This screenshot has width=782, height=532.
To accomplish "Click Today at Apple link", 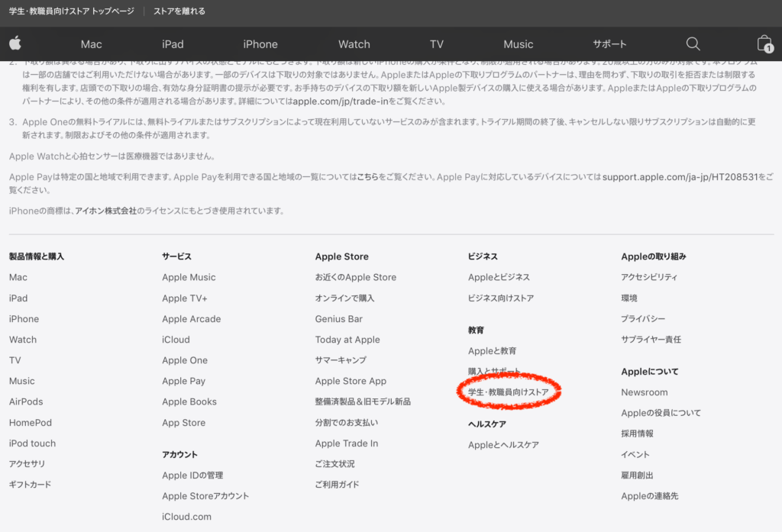I will [x=347, y=340].
